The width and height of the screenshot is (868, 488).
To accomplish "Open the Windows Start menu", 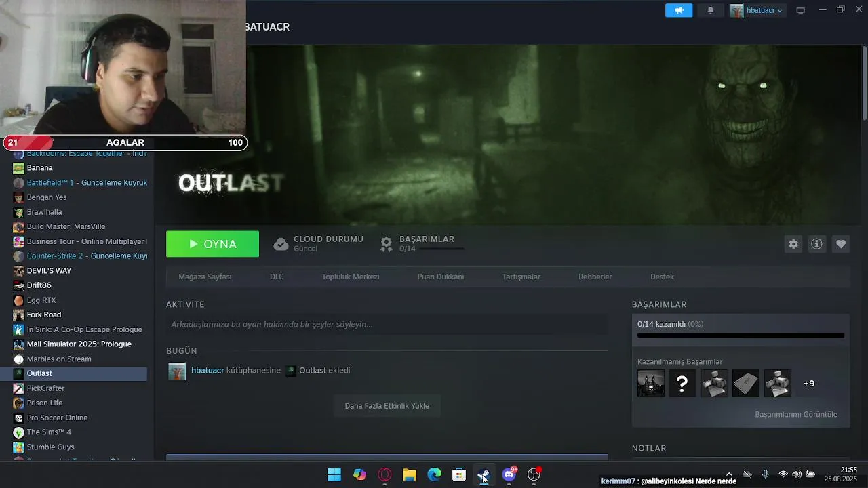I will 334,474.
